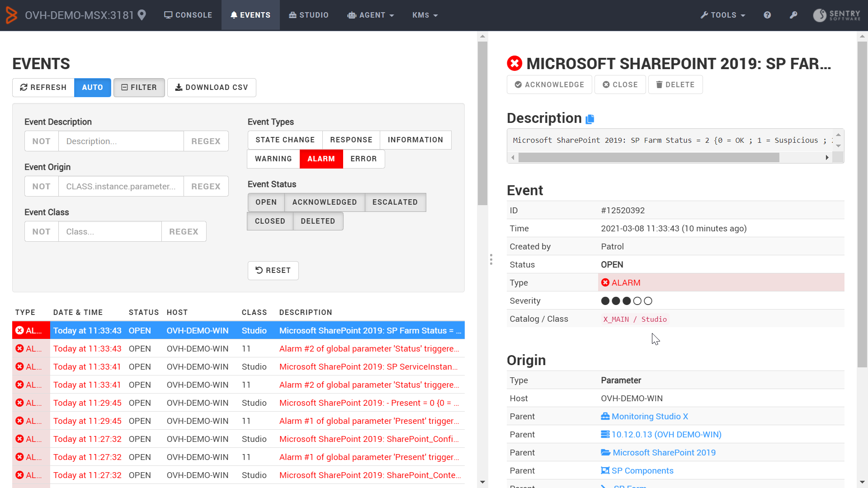Click the Sentry Software logo at top right

(837, 15)
